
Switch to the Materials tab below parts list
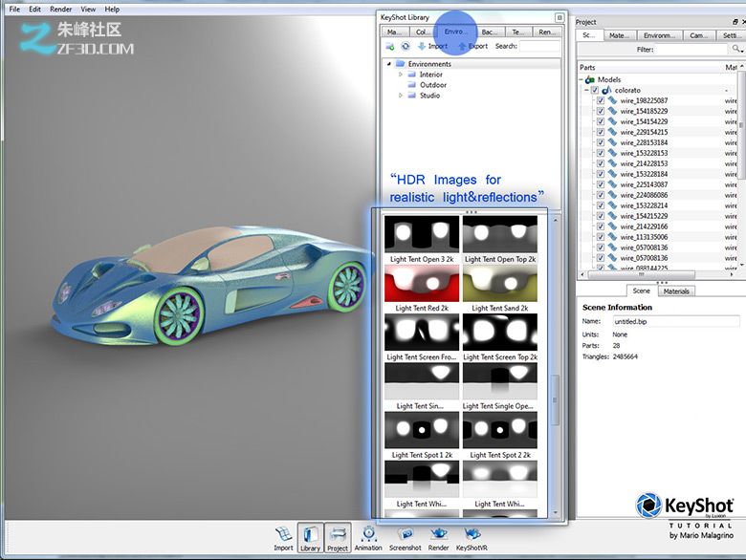[x=676, y=291]
